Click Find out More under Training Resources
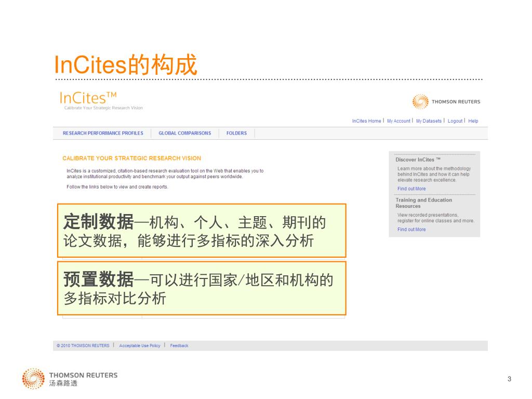 [411, 229]
